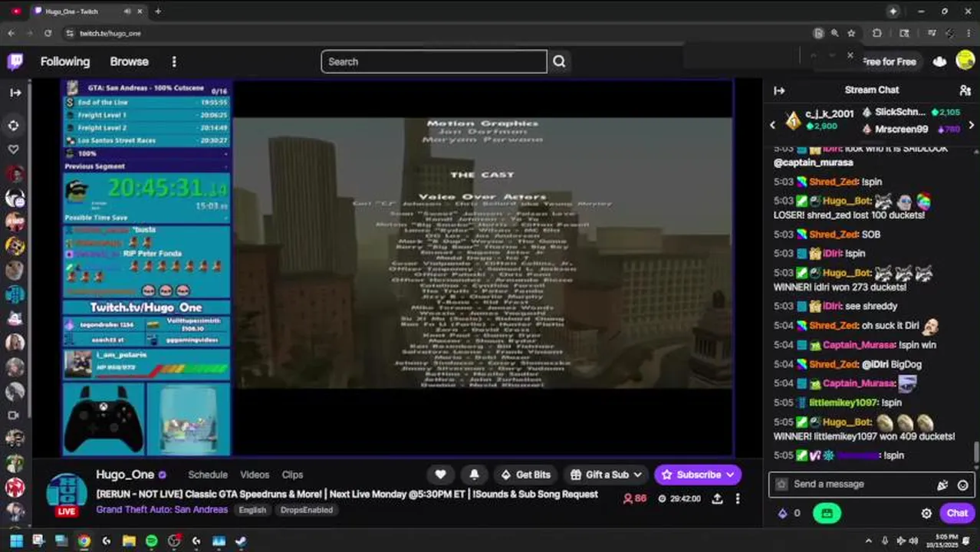The height and width of the screenshot is (552, 980).
Task: Click the Grand Theft Auto: San Andreas link
Action: pos(162,509)
